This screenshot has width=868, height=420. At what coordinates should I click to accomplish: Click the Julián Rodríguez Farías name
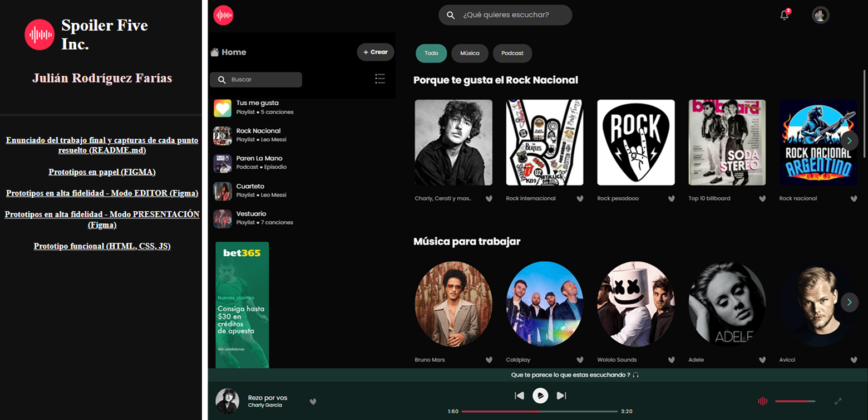coord(102,78)
